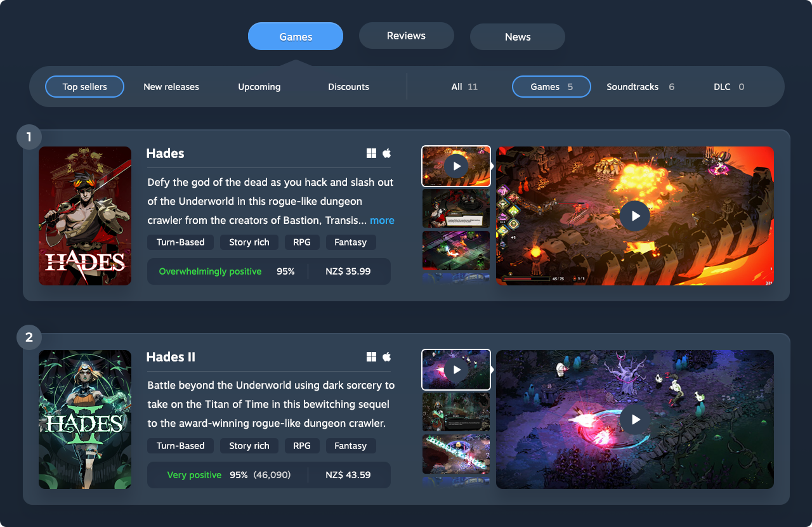Click the Windows icon in Hades II card
Image resolution: width=812 pixels, height=527 pixels.
372,357
